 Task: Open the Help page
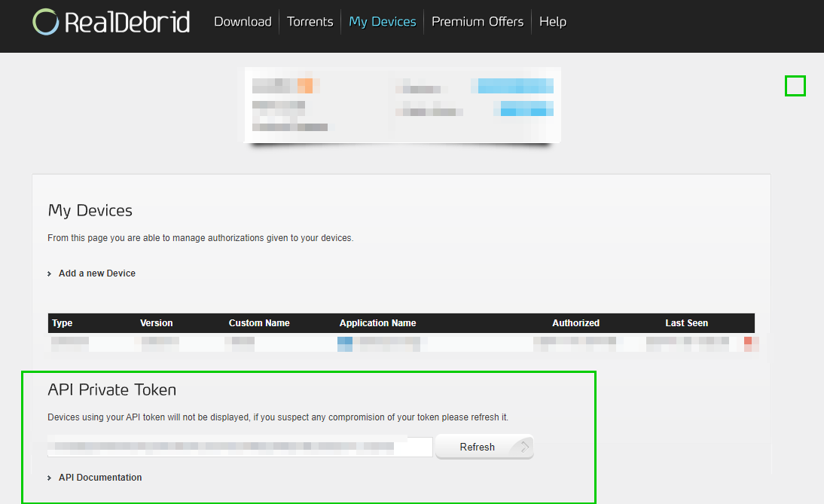553,22
